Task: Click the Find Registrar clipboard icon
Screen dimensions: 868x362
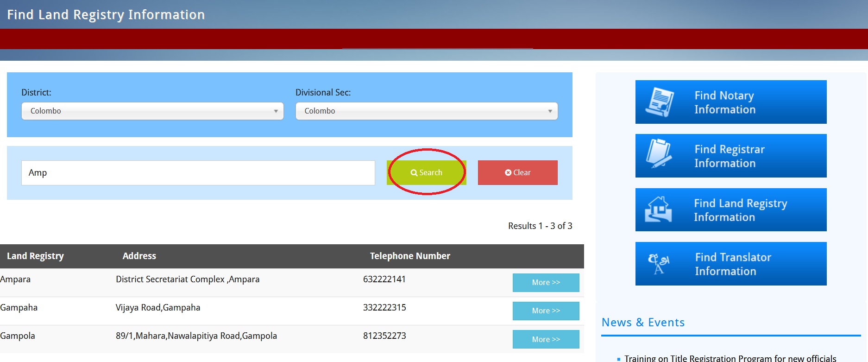Action: pyautogui.click(x=659, y=153)
